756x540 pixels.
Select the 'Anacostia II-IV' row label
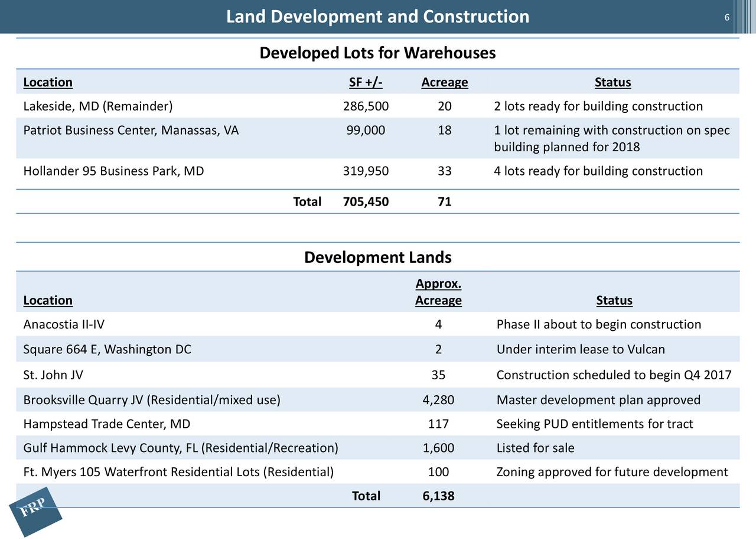point(65,325)
